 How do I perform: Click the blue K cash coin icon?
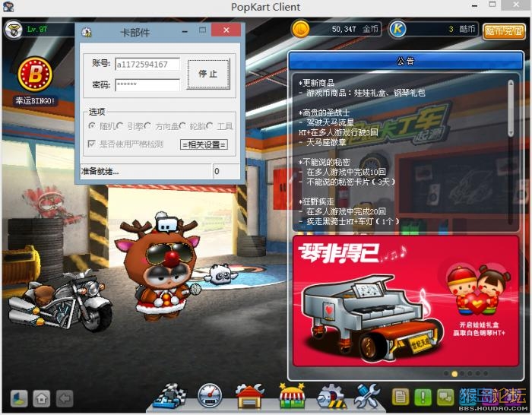(397, 29)
